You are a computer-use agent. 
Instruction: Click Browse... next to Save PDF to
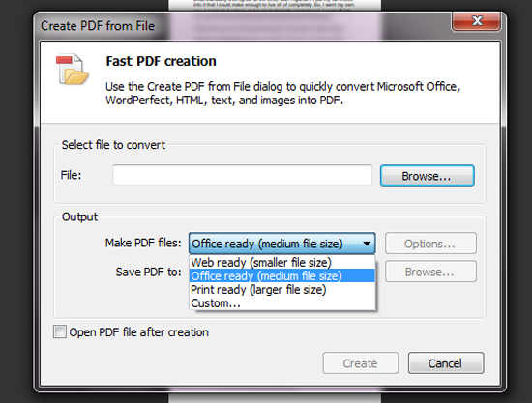click(430, 272)
